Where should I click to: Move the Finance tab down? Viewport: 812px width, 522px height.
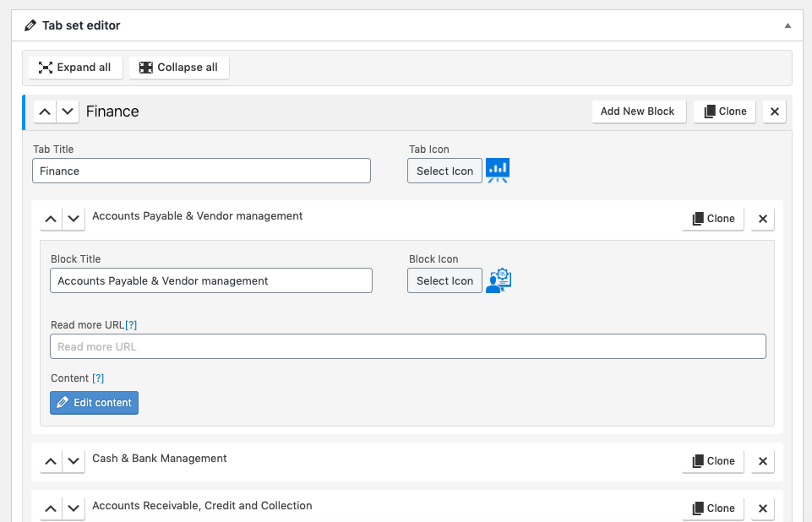pyautogui.click(x=68, y=111)
